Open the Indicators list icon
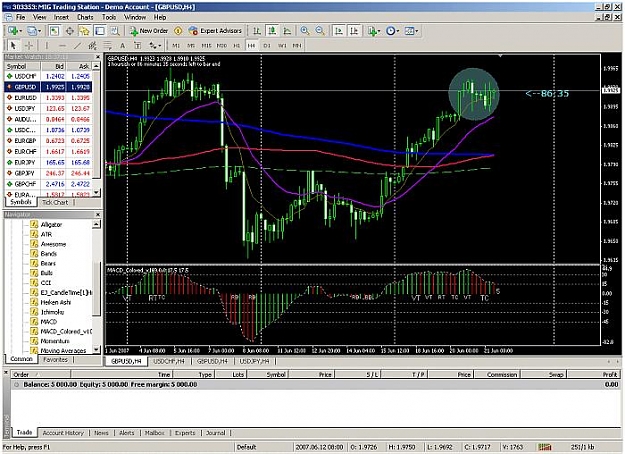 372,31
